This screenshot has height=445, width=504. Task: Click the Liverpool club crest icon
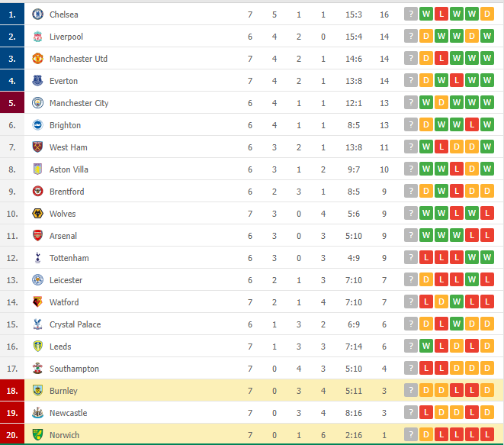[x=37, y=37]
